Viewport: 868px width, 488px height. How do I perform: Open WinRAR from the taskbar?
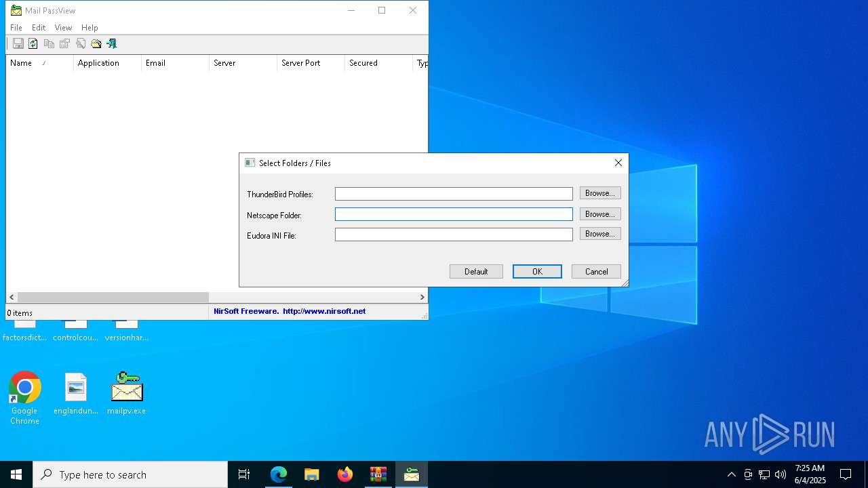(378, 474)
